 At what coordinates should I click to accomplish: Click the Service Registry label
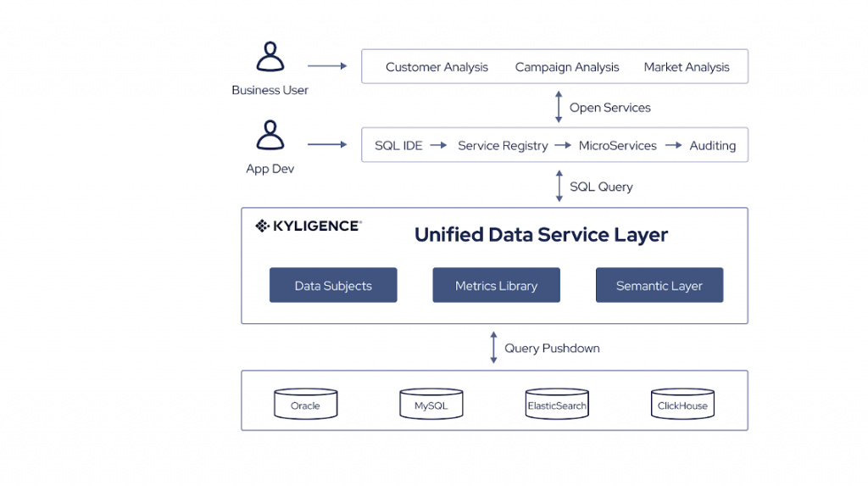coord(503,146)
